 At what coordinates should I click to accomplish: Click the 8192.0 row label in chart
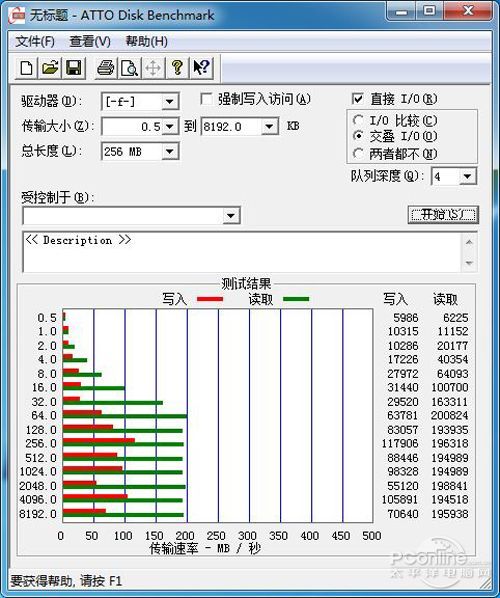pos(38,514)
